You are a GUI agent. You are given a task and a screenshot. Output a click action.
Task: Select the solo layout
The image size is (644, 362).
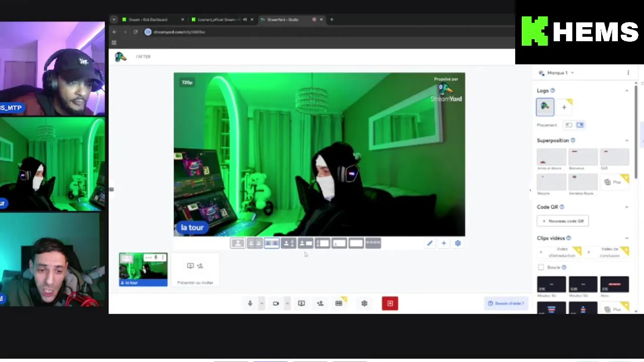pos(238,244)
